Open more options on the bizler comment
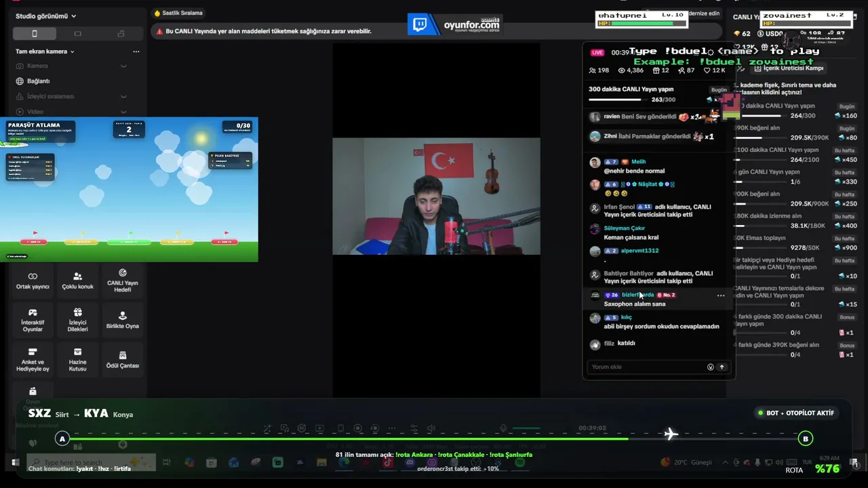Viewport: 868px width, 488px height. click(x=721, y=296)
